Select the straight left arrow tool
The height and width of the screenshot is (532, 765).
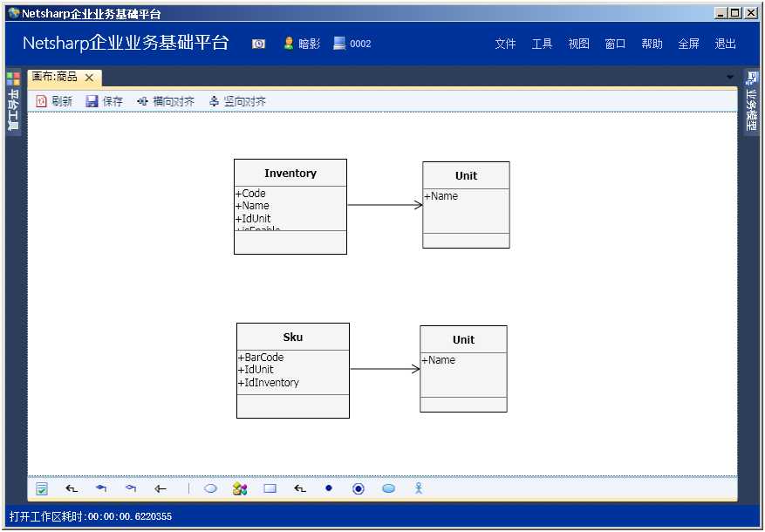(161, 488)
